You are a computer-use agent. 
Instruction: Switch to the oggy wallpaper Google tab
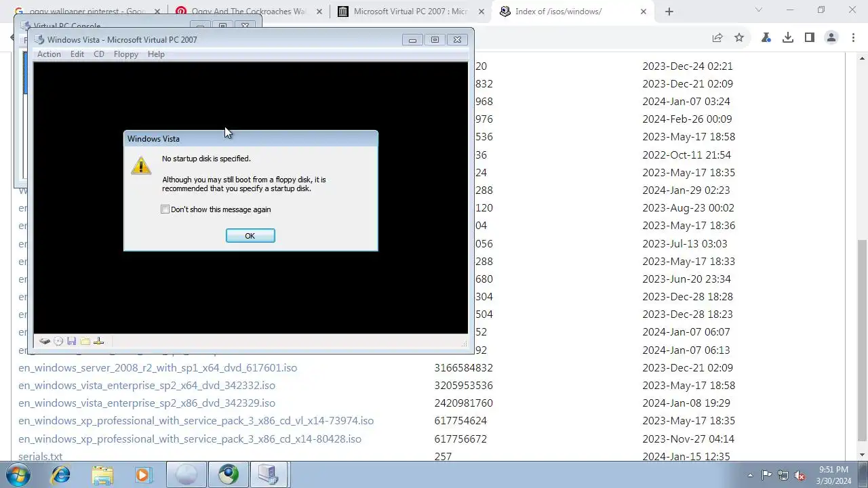click(87, 12)
